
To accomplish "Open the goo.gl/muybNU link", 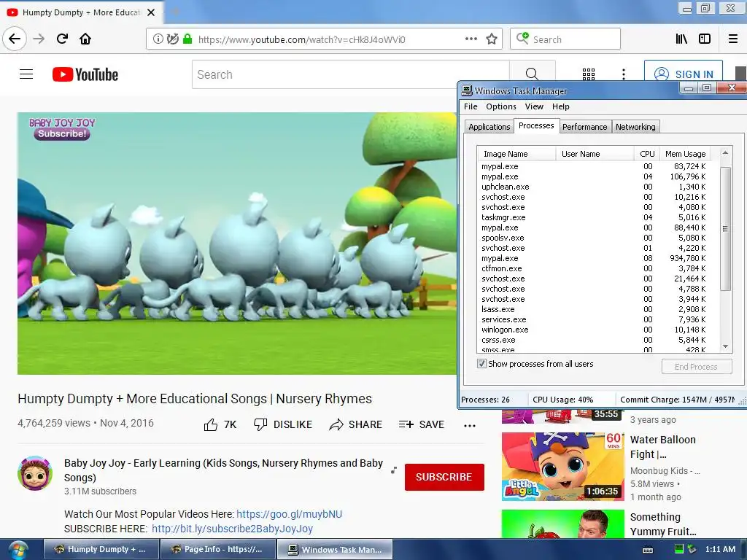I will tap(289, 514).
